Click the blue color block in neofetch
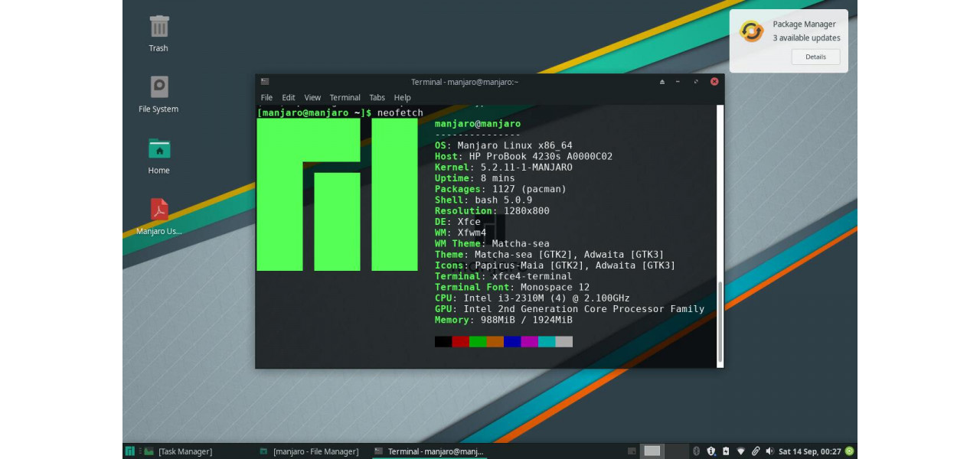Image resolution: width=980 pixels, height=459 pixels. [x=512, y=342]
